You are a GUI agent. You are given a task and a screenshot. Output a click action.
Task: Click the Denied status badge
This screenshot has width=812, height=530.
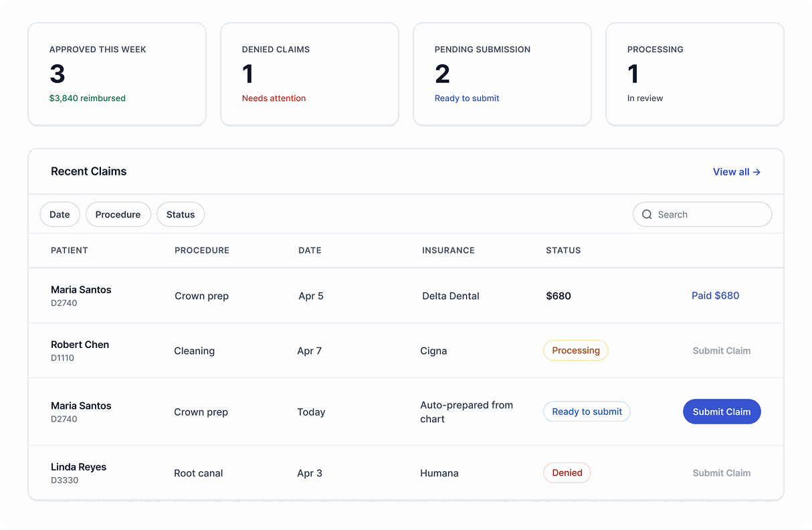pos(567,473)
